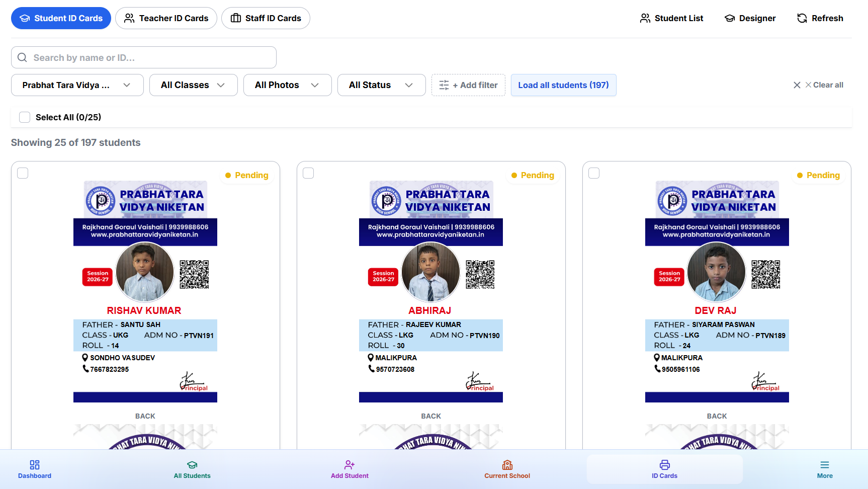Click the principal signature on Rishav Kumar's card
868x489 pixels.
click(x=194, y=381)
